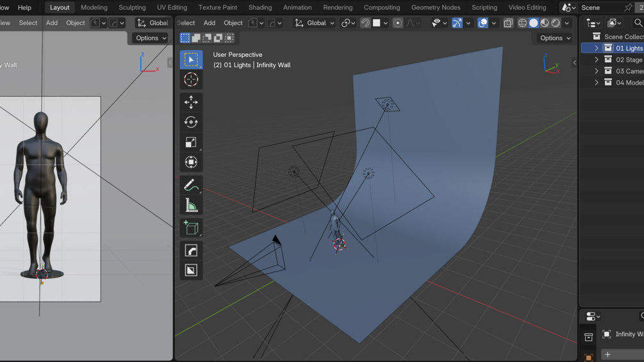Expand the 02 Stage collection

point(597,60)
